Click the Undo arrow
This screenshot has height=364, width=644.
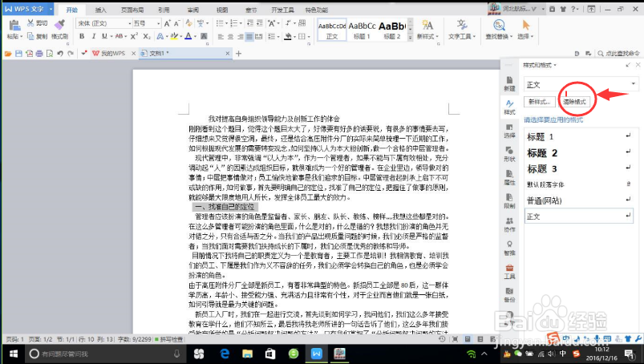(x=60, y=54)
